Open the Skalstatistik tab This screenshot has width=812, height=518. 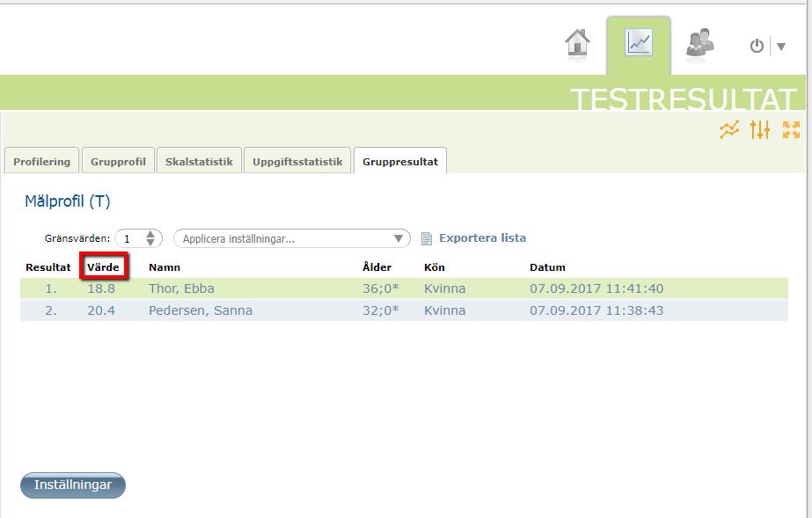199,161
